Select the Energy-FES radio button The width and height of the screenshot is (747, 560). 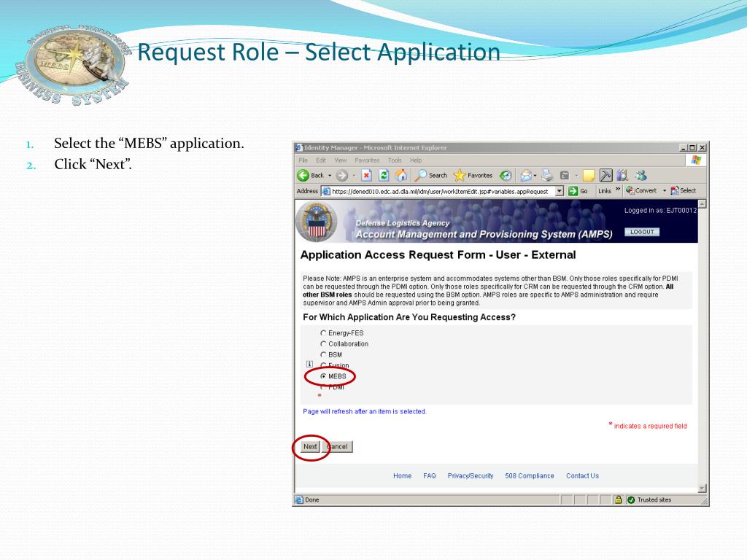coord(323,332)
